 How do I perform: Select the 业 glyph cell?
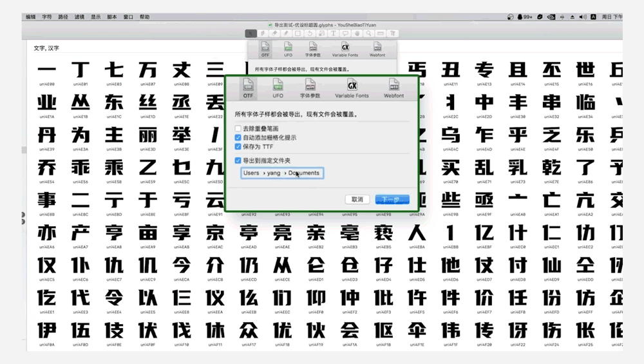tap(47, 106)
